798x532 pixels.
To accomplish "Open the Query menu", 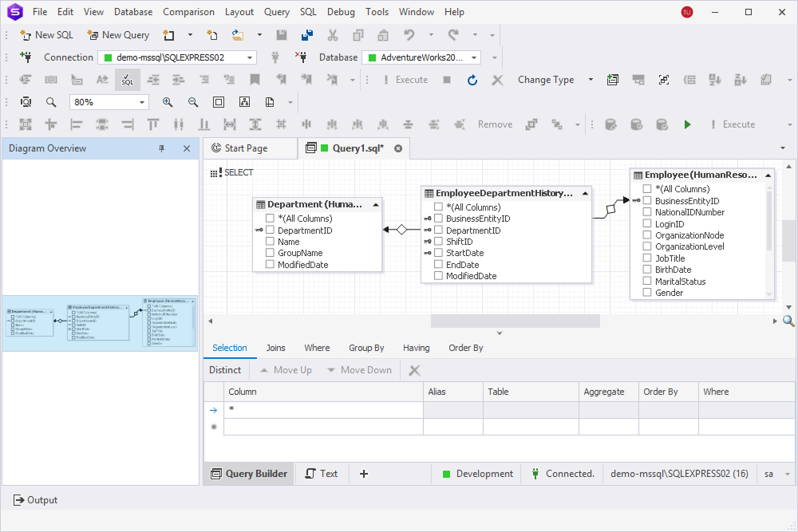I will coord(276,11).
